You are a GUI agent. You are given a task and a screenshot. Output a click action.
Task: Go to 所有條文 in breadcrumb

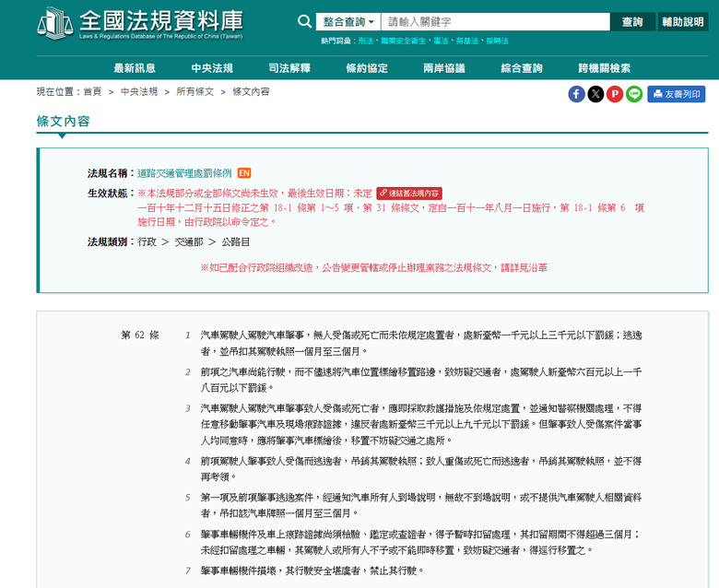click(194, 91)
